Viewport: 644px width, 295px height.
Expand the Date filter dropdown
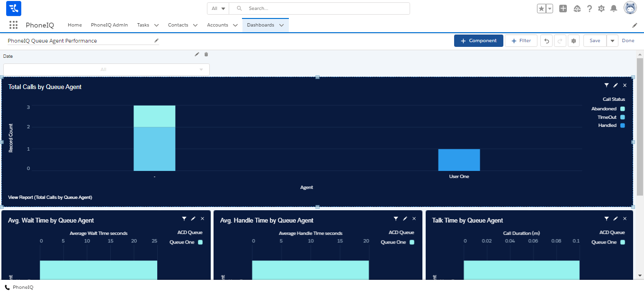[x=107, y=70]
